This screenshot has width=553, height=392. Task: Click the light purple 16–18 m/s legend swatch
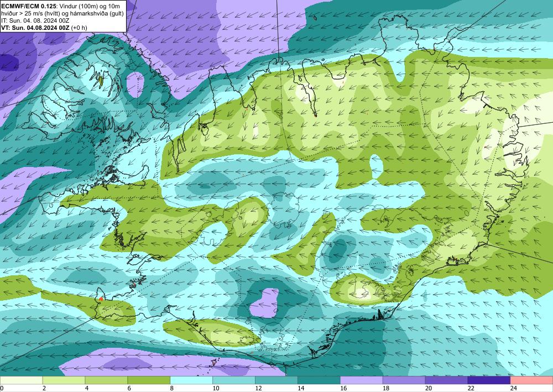click(362, 380)
